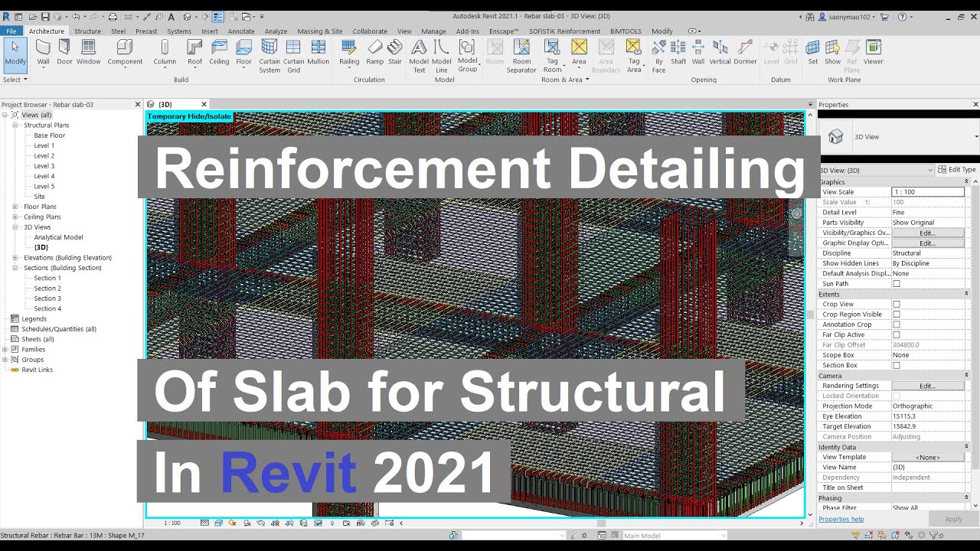Select the Dormer opening tool
The width and height of the screenshot is (980, 551).
745,53
